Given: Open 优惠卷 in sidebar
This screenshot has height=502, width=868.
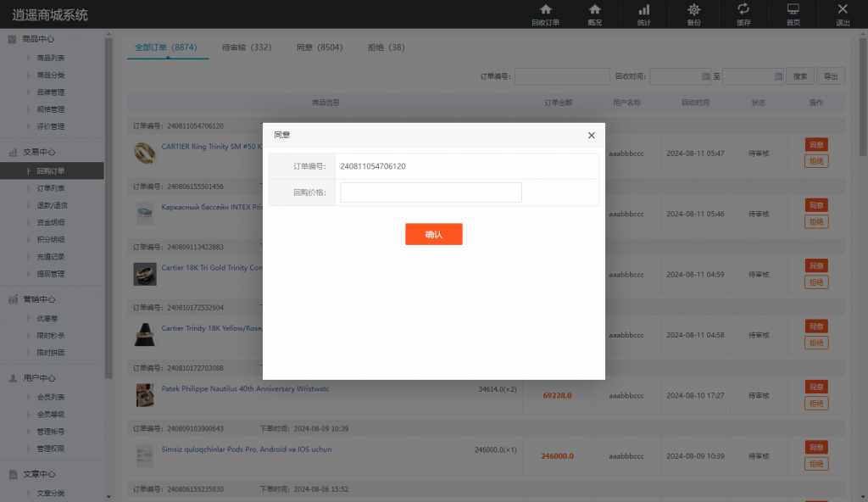Looking at the screenshot, I should (47, 318).
